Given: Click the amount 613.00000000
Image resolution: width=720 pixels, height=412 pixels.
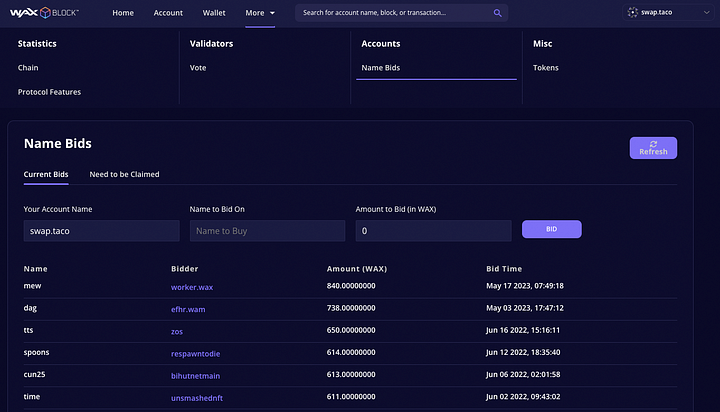Looking at the screenshot, I should [351, 374].
